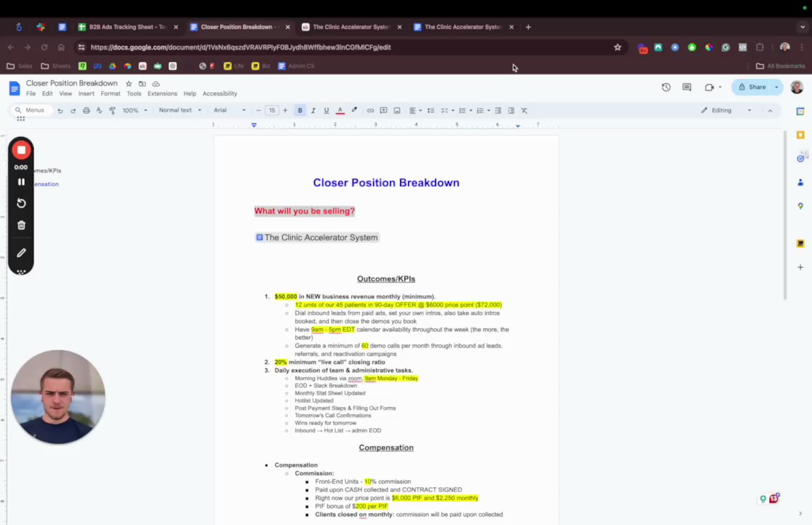
Task: Redo the last undone edit
Action: [73, 110]
